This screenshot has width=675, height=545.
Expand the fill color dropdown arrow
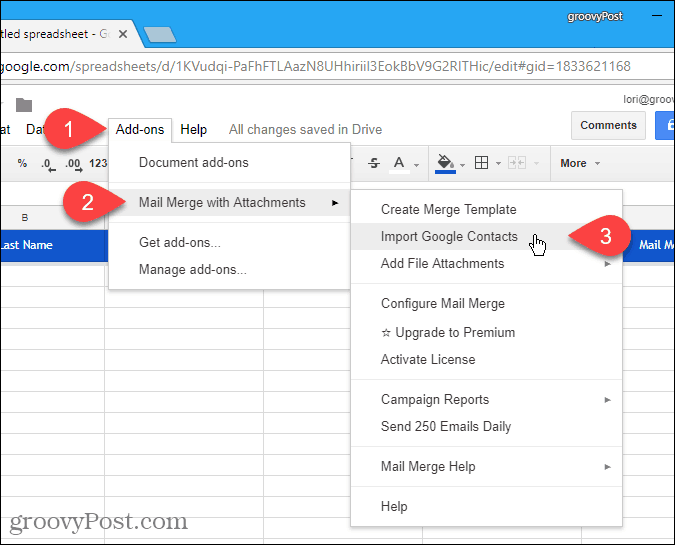[x=463, y=165]
